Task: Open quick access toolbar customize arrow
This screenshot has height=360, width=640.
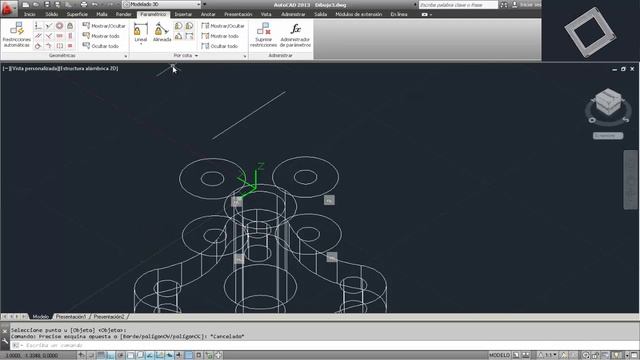Action: tap(204, 4)
